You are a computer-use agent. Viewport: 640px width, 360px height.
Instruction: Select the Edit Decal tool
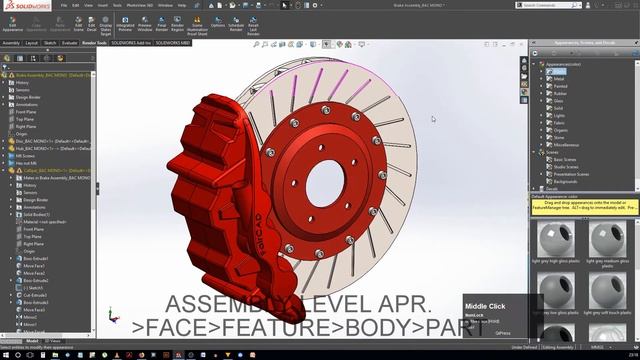click(91, 24)
